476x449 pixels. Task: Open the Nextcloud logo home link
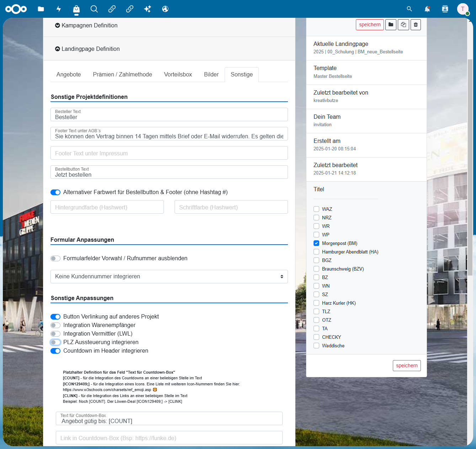coord(16,9)
